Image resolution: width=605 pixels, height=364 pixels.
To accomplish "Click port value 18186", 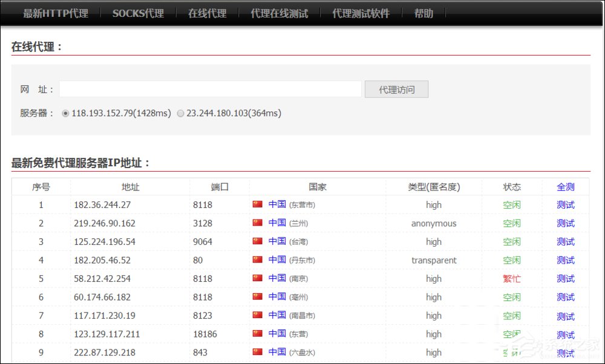I will pyautogui.click(x=205, y=334).
